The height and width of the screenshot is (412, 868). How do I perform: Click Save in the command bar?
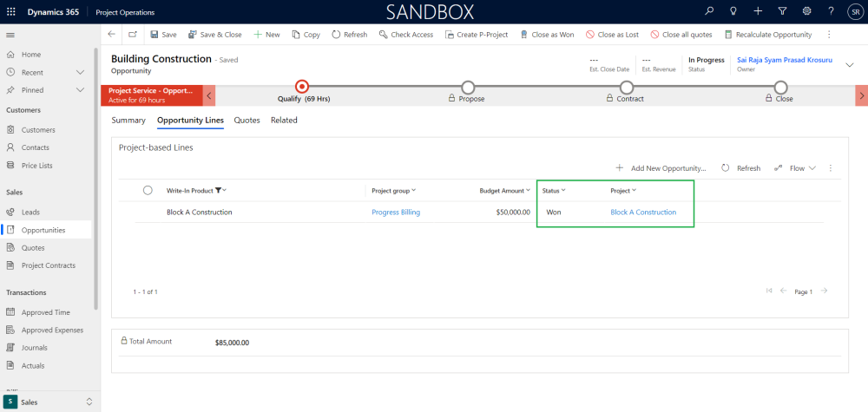(163, 35)
